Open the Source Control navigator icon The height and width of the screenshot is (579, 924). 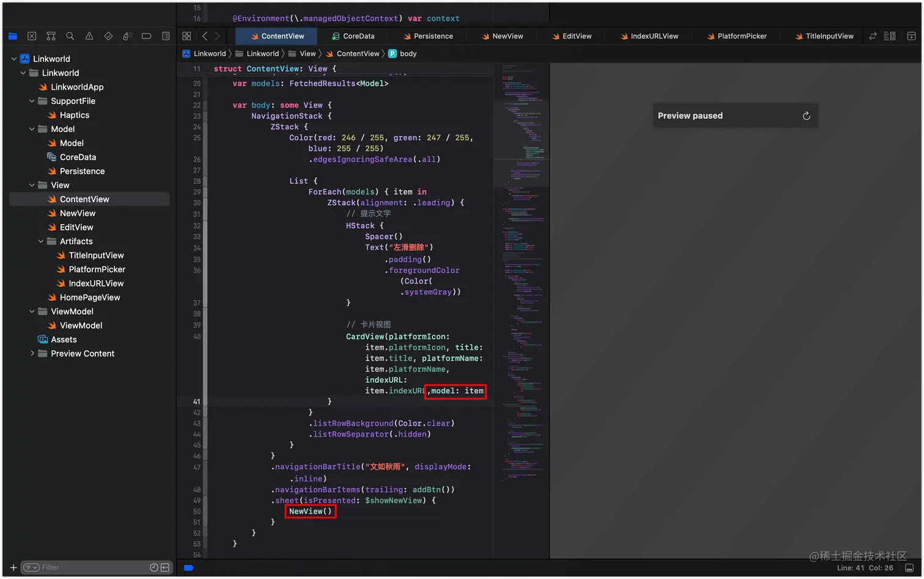point(32,37)
